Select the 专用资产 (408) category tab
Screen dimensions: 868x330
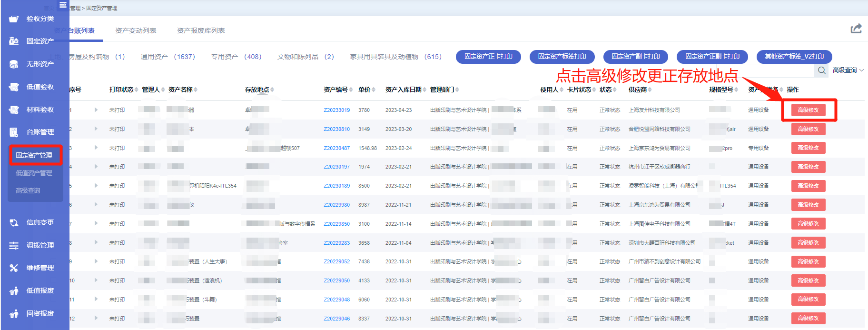pyautogui.click(x=237, y=57)
